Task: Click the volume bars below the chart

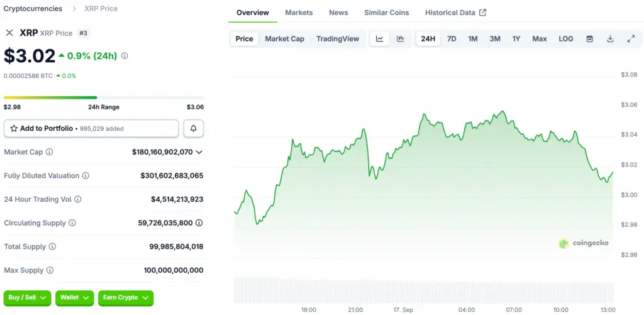Action: (423, 289)
